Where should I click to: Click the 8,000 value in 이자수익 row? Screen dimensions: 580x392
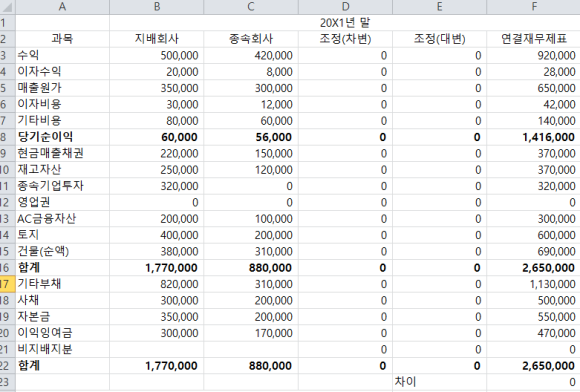coord(251,72)
